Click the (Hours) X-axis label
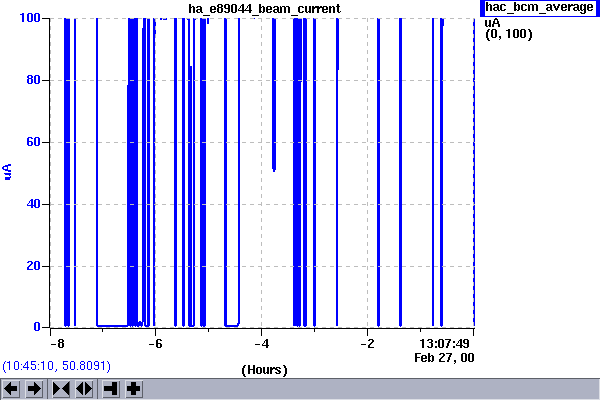Viewport: 600px width, 400px height. (x=264, y=369)
